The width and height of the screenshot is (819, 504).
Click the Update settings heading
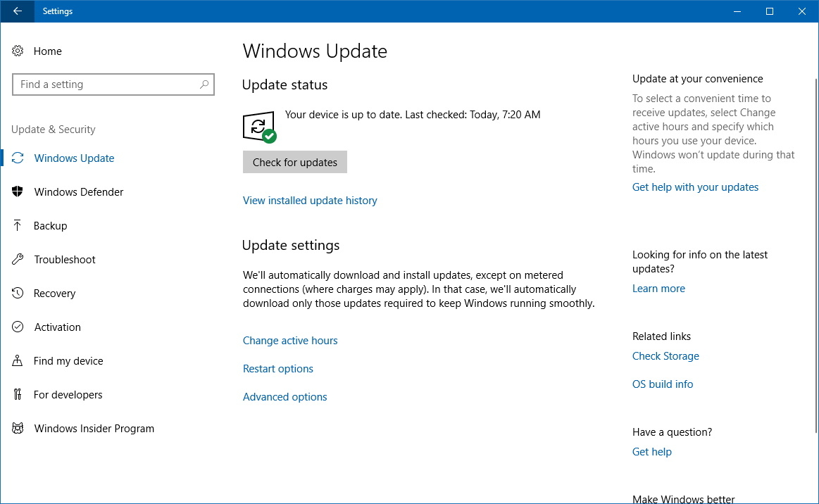[x=291, y=246]
